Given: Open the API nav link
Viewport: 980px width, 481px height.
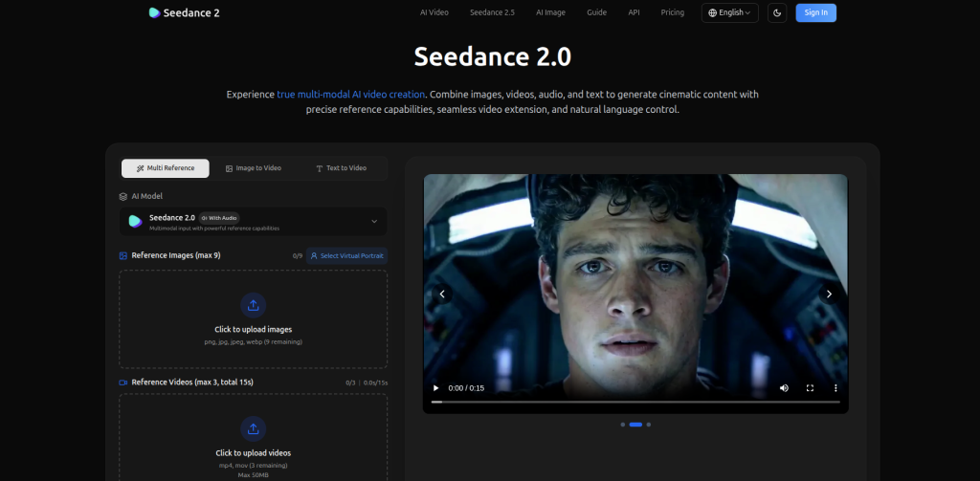Looking at the screenshot, I should [634, 12].
